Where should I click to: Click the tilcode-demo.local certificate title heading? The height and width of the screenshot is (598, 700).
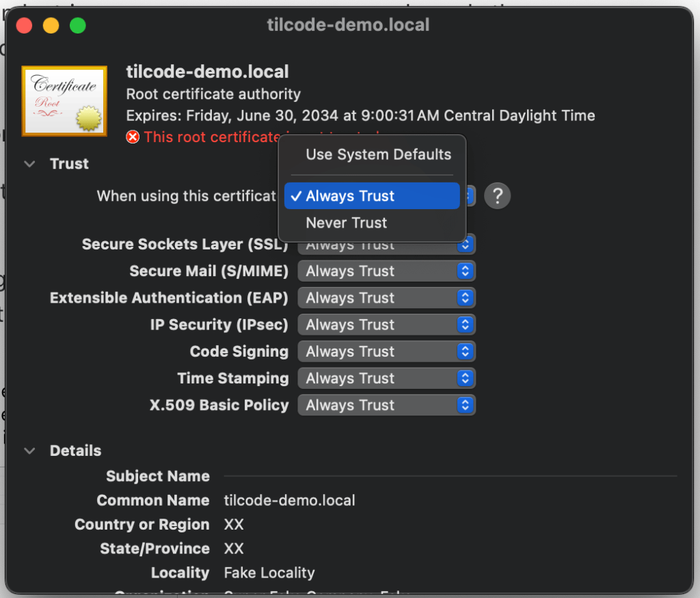[208, 72]
